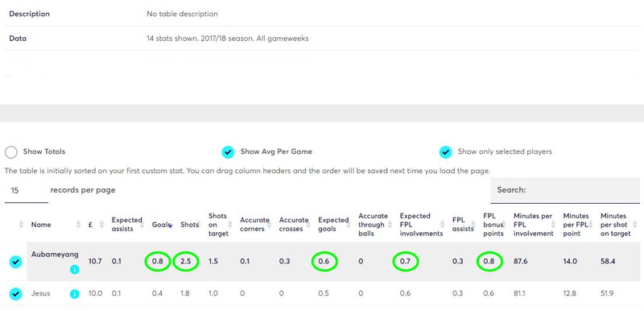Click Aubameyang's price value 10.7
The height and width of the screenshot is (311, 644).
click(x=95, y=261)
